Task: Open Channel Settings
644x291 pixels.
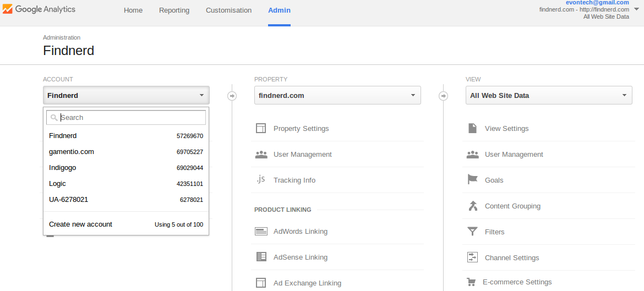Action: (x=512, y=258)
